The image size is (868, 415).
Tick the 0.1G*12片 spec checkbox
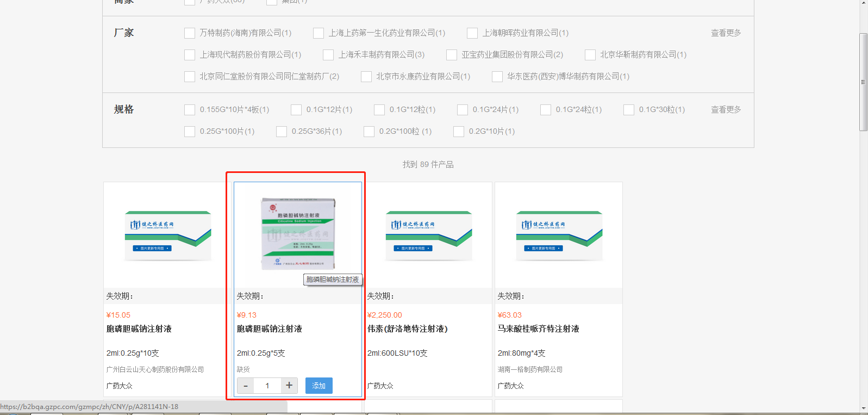tap(296, 110)
